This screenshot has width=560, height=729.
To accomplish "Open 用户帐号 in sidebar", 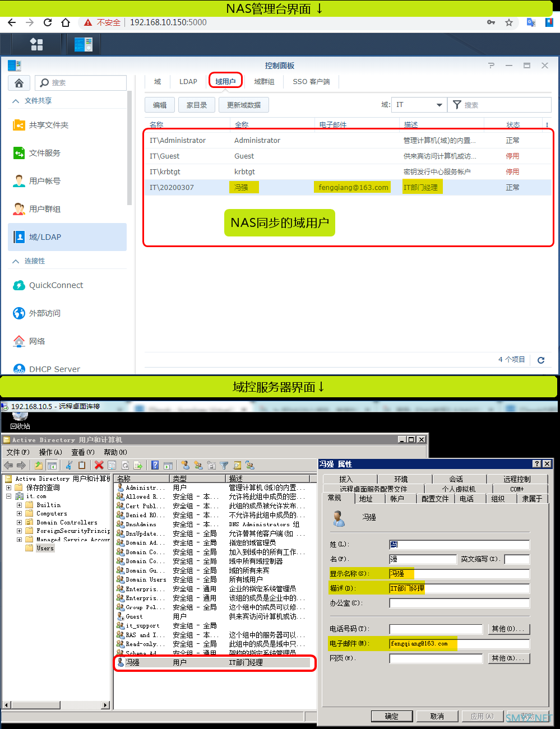I will 67,181.
